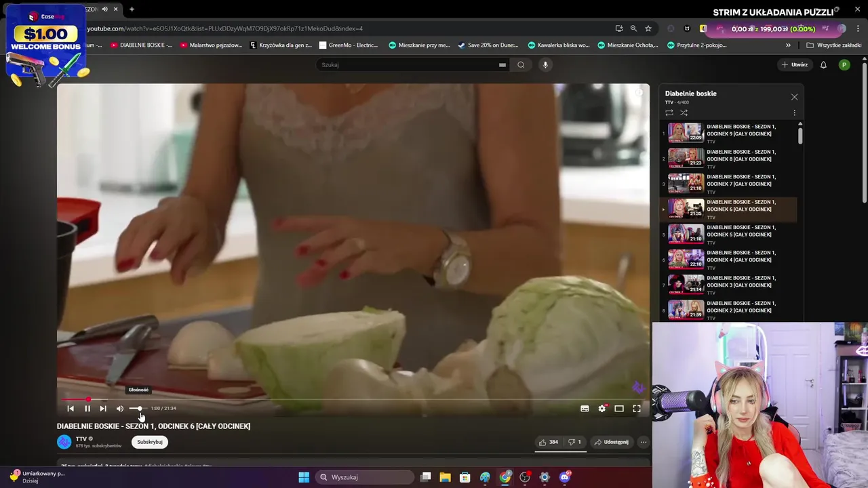Open the Chrome three-dot menu
The width and height of the screenshot is (868, 488).
click(858, 28)
